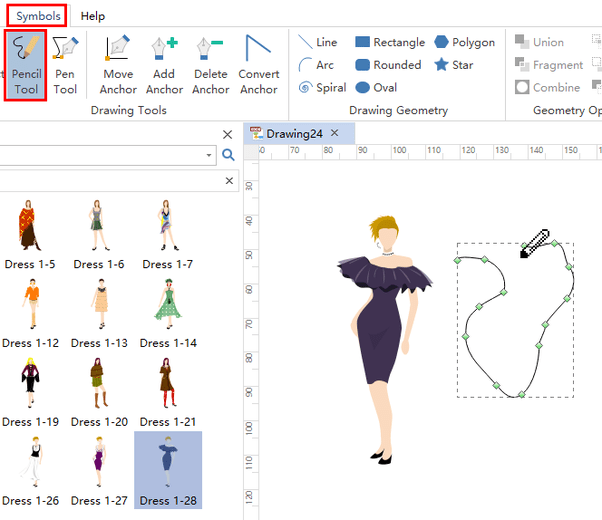This screenshot has height=520, width=602.
Task: Choose the Delete Anchor tool
Action: [211, 65]
